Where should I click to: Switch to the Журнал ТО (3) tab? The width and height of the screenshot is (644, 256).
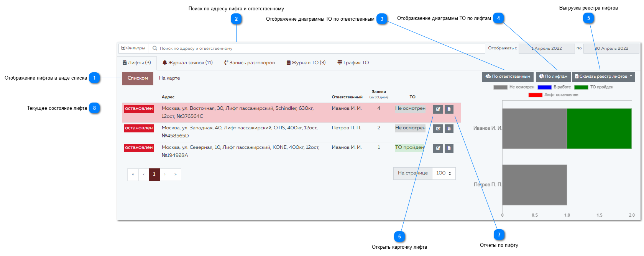coord(306,63)
